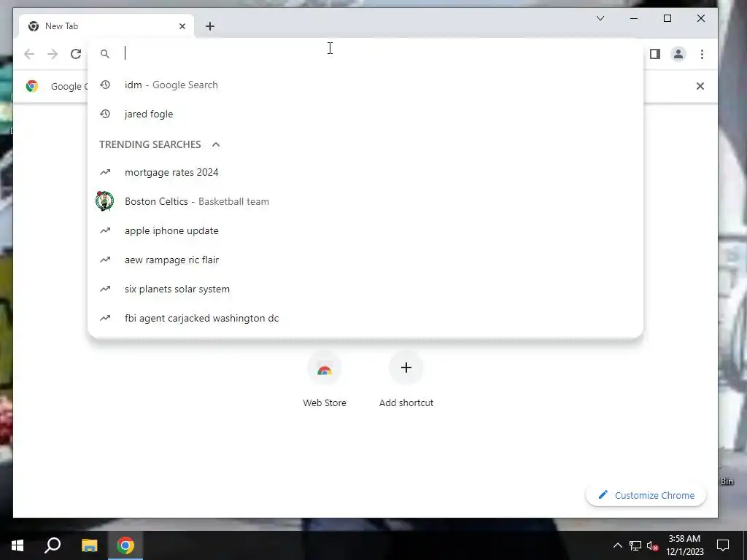Select the 'idm - Google Search' suggestion
747x560 pixels.
[x=365, y=85]
